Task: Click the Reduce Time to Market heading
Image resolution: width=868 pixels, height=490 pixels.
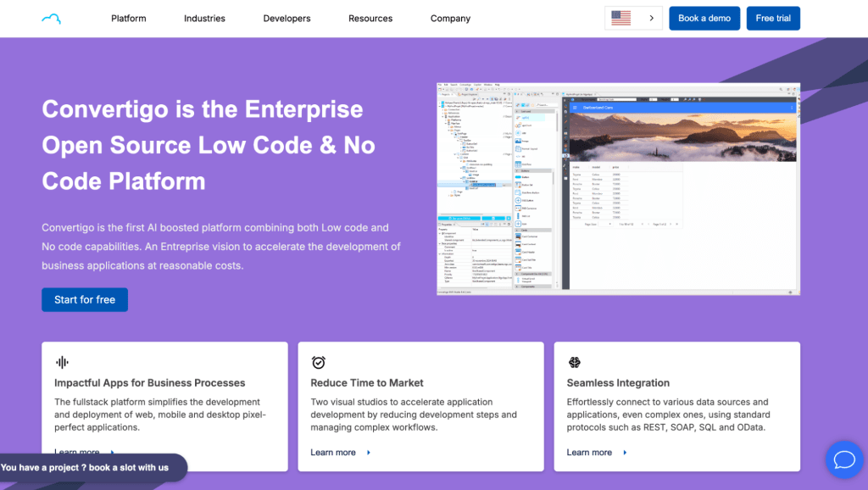Action: [366, 382]
